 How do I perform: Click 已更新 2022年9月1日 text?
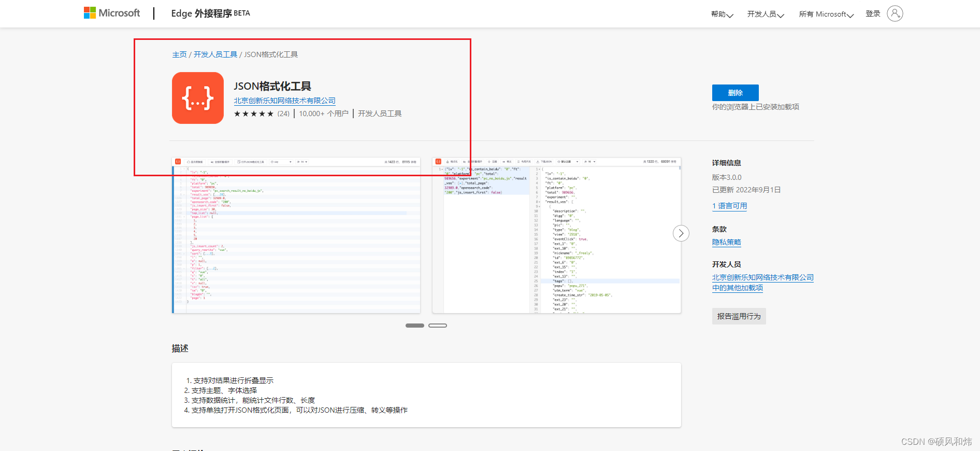point(746,190)
